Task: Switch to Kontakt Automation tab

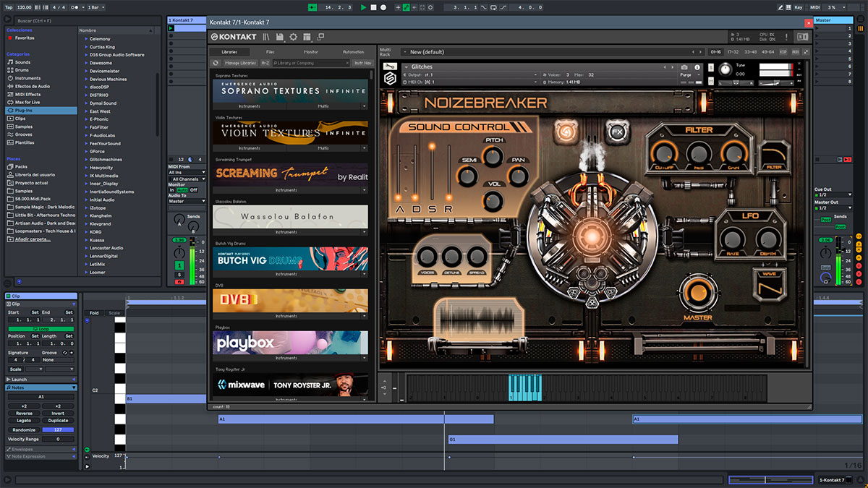Action: [x=353, y=52]
